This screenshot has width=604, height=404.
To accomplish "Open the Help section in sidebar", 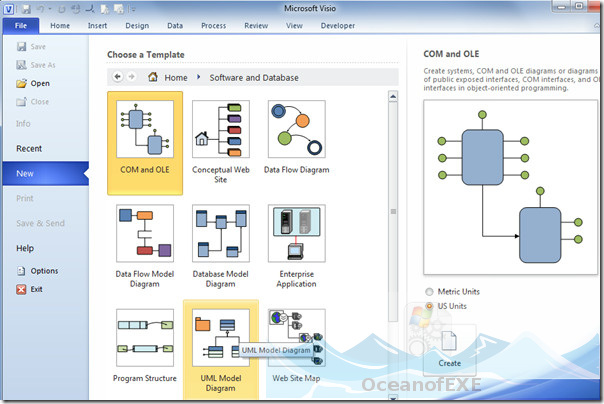I will coord(25,248).
